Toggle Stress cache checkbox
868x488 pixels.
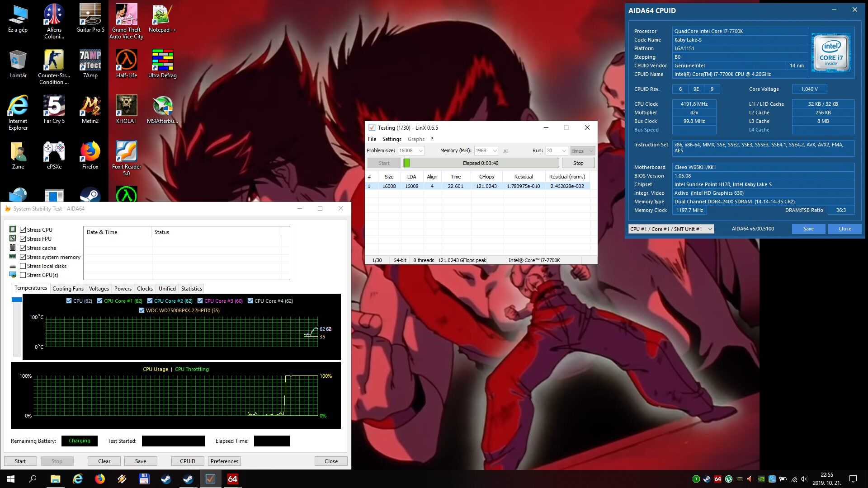pos(23,248)
